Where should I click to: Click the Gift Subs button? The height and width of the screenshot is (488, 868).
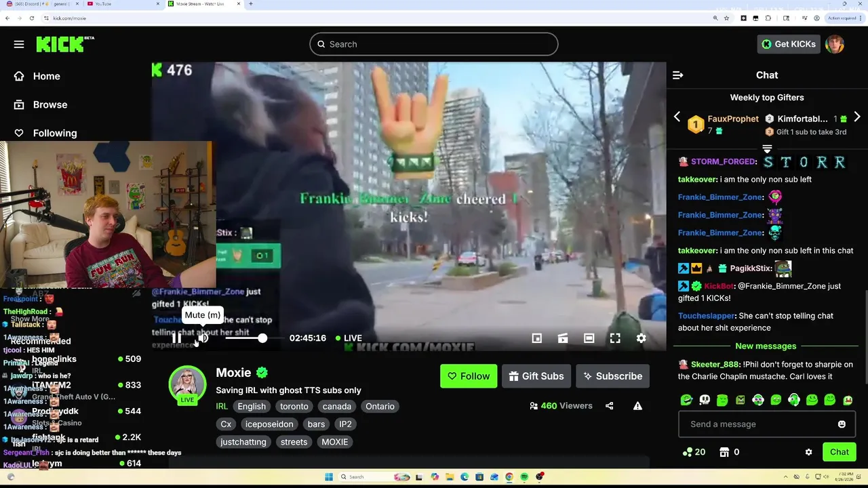pyautogui.click(x=536, y=376)
